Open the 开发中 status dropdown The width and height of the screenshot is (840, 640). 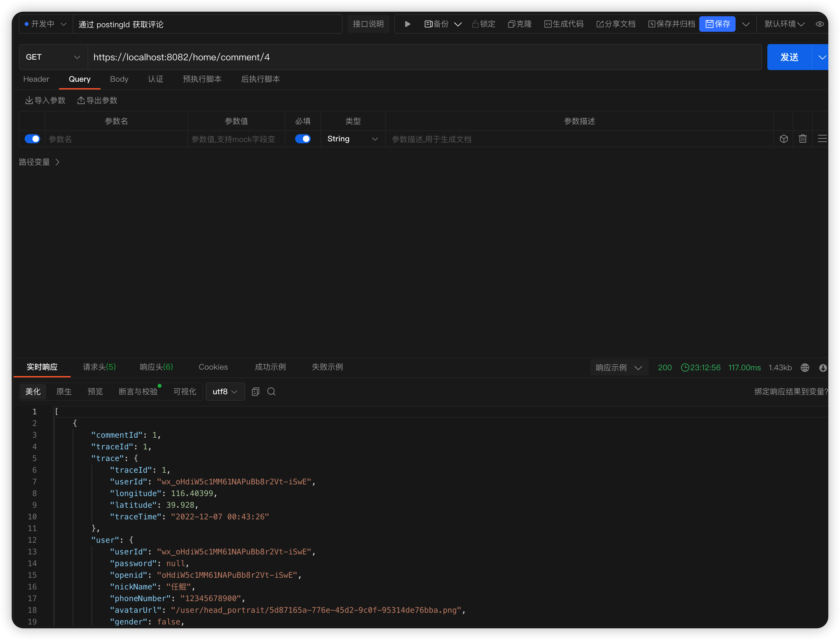(x=46, y=24)
